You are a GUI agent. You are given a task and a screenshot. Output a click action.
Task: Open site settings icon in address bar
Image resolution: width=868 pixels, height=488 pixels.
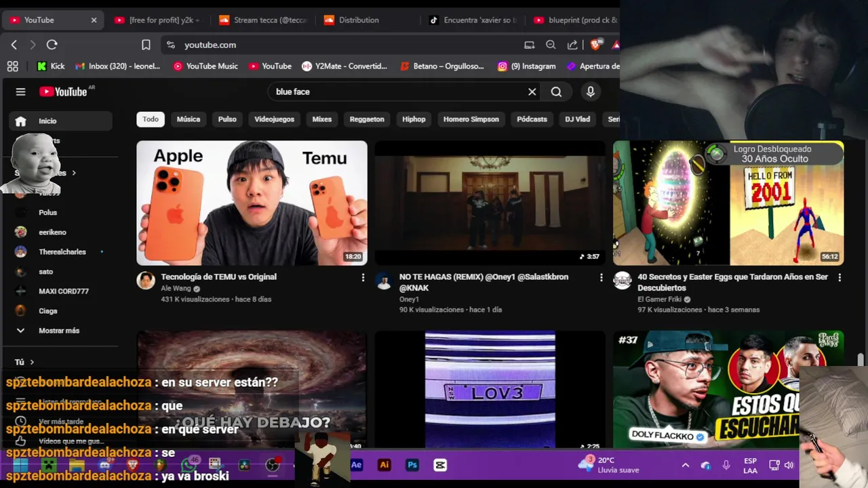pyautogui.click(x=171, y=45)
